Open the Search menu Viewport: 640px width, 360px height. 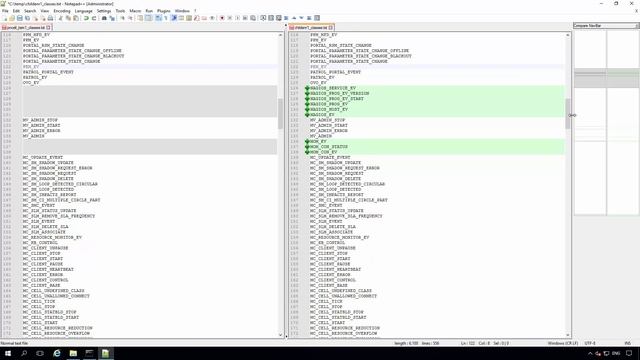[x=30, y=11]
